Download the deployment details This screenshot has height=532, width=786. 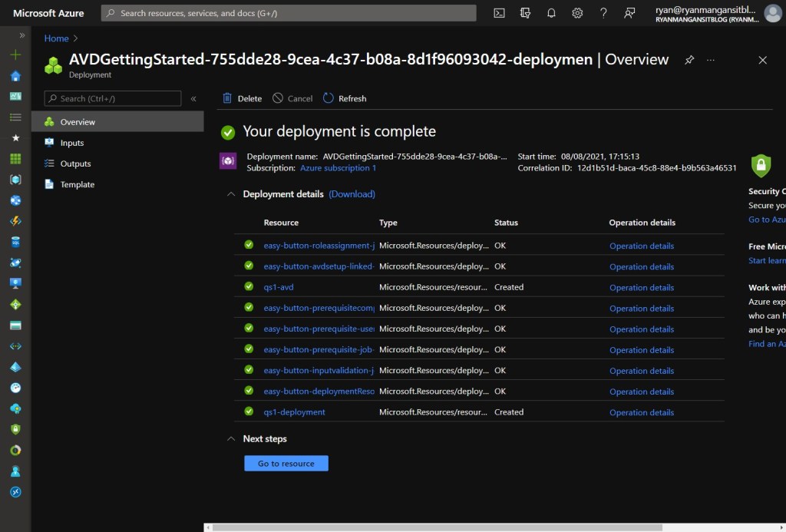pyautogui.click(x=352, y=194)
